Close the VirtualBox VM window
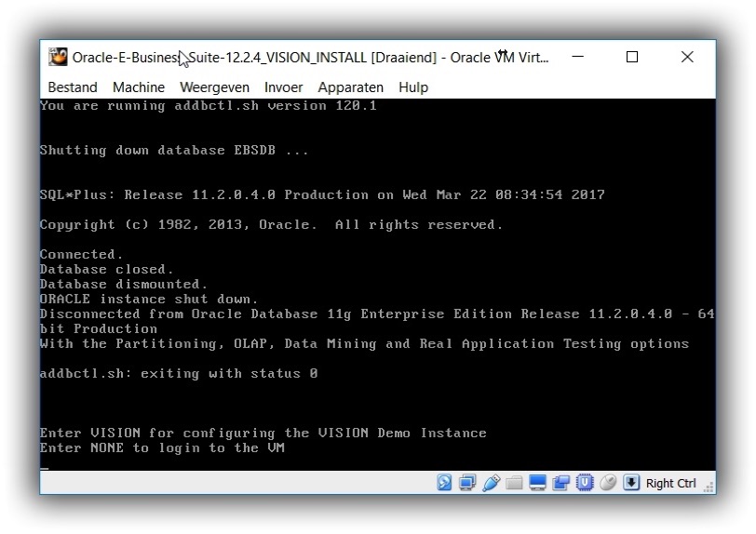 pos(687,57)
